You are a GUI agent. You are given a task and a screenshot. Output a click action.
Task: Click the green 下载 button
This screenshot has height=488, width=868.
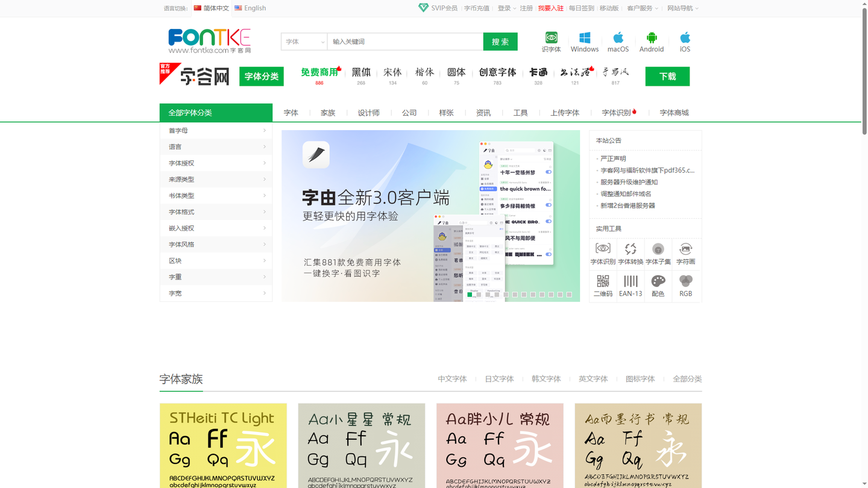667,77
